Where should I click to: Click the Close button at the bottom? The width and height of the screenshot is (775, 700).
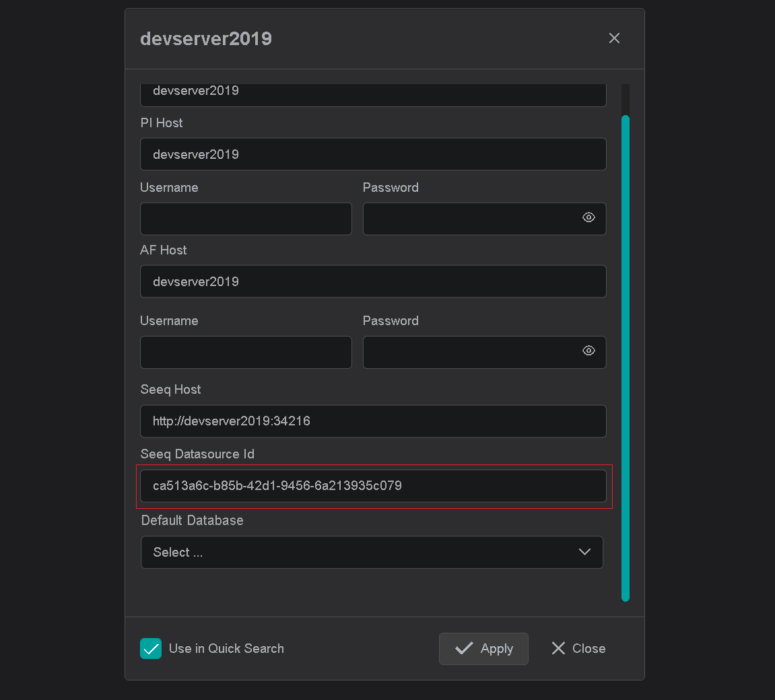click(578, 649)
